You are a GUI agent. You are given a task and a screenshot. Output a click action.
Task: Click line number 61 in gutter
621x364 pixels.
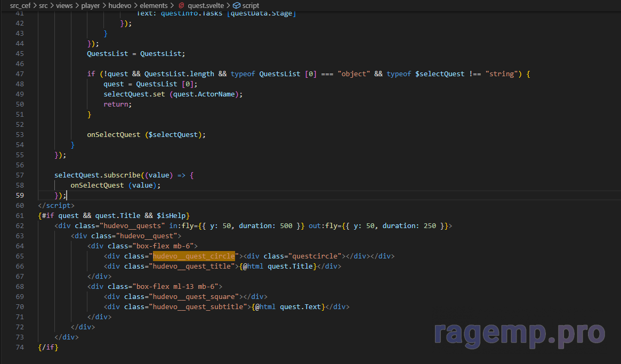[x=20, y=216]
